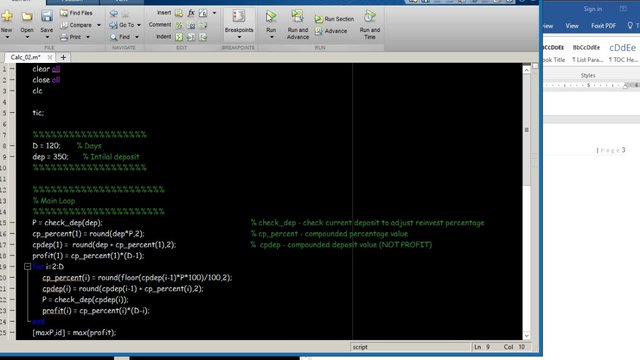
Task: Click the editor scroll down arrow
Action: point(527,336)
